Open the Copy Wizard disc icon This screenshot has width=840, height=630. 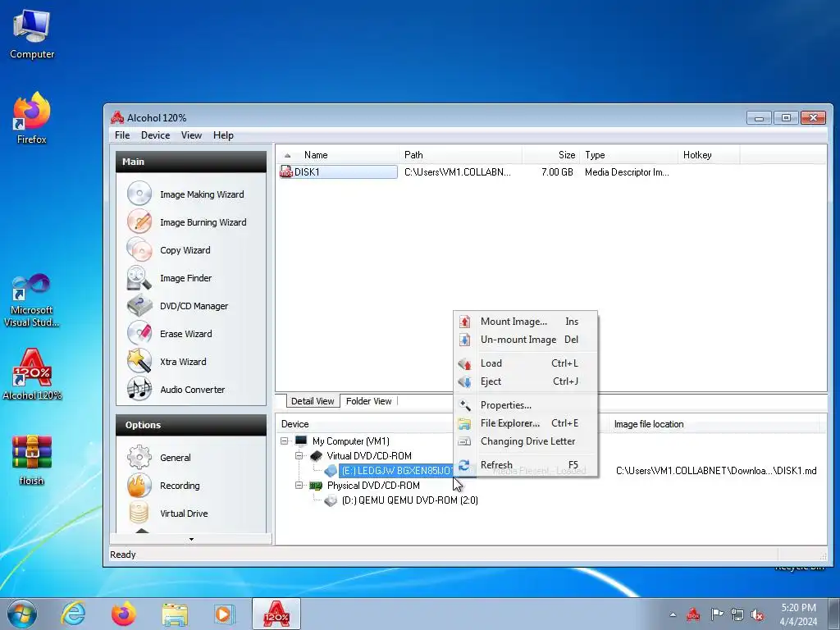[x=139, y=249]
